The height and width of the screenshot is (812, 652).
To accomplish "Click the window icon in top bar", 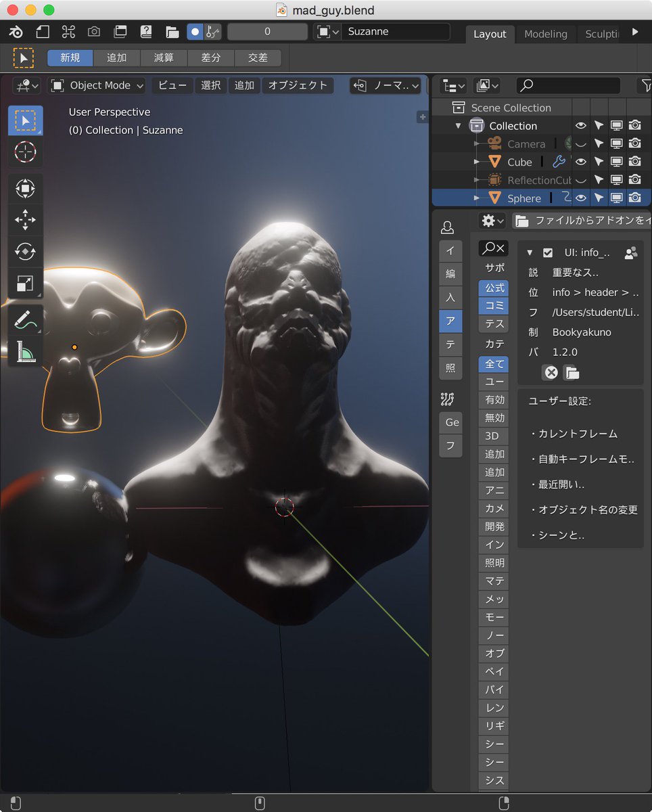I will 120,32.
